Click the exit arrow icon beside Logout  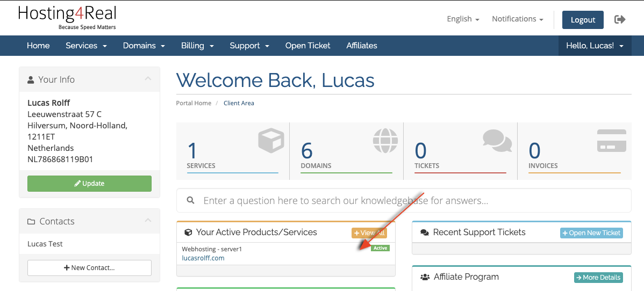point(620,19)
